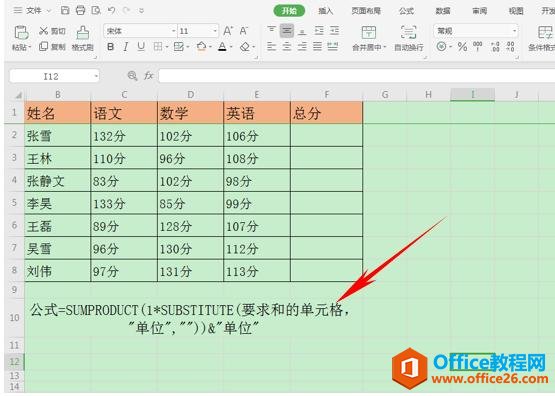555x396 pixels.
Task: Open Print Preview from quick access toolbar
Action: click(96, 10)
